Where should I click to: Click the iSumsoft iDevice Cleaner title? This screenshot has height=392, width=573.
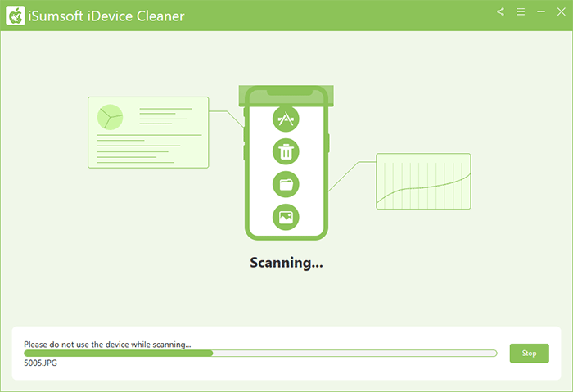pos(106,16)
